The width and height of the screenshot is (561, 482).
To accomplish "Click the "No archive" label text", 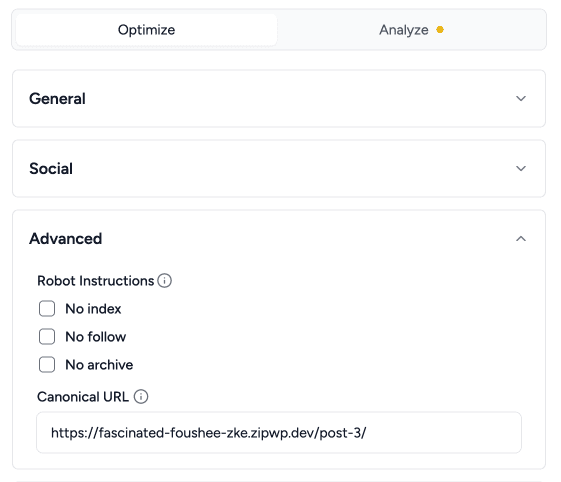I will point(99,365).
